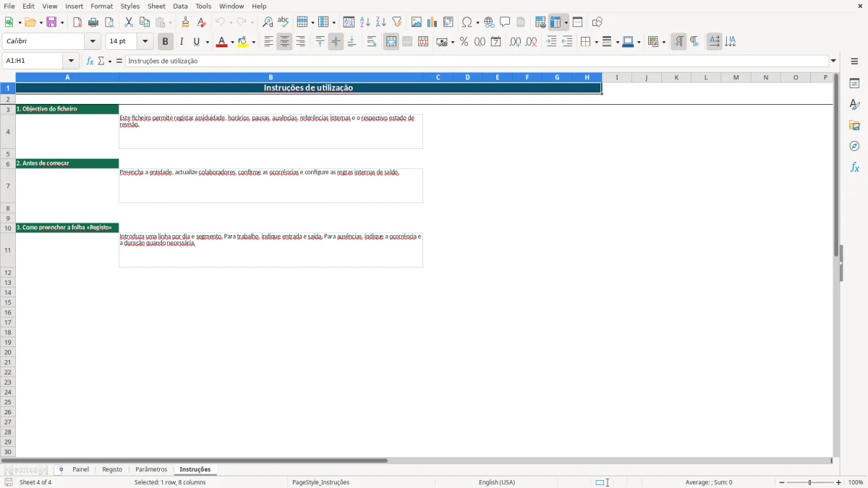Open the sidebar Gallery
This screenshot has width=868, height=488.
(854, 125)
